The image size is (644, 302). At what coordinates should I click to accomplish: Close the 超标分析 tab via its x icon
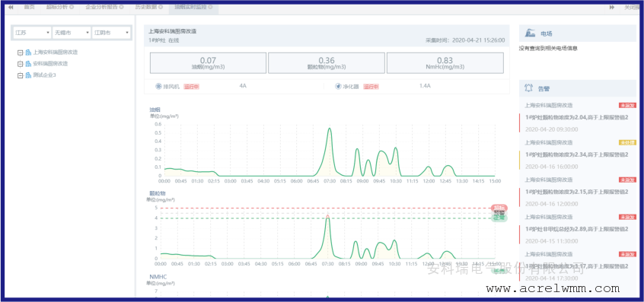tap(72, 7)
